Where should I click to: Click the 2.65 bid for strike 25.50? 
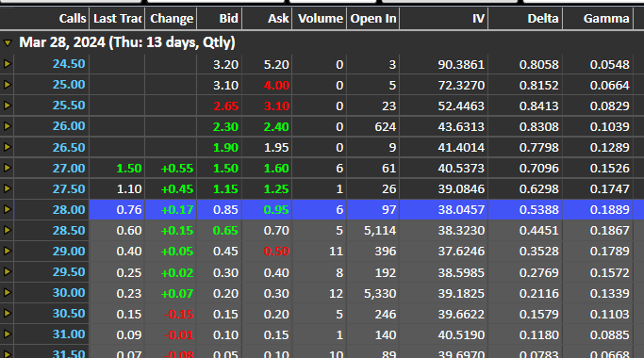point(225,106)
